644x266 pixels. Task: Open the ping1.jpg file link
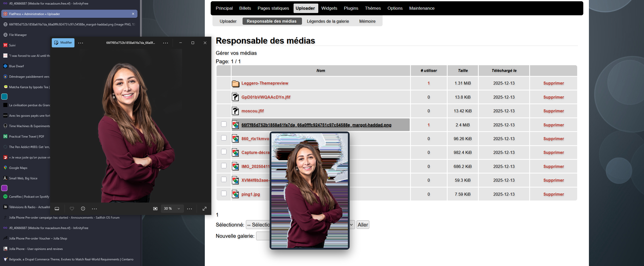(x=251, y=194)
